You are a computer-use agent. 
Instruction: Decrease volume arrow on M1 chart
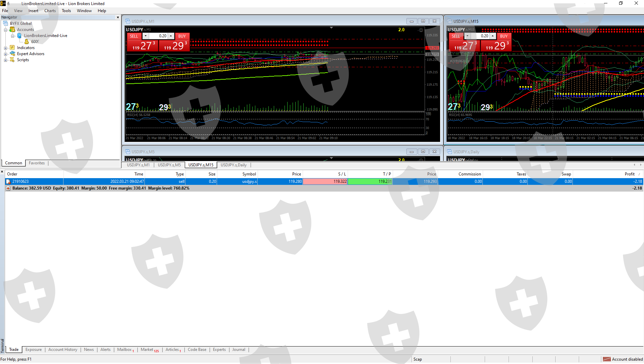point(145,36)
